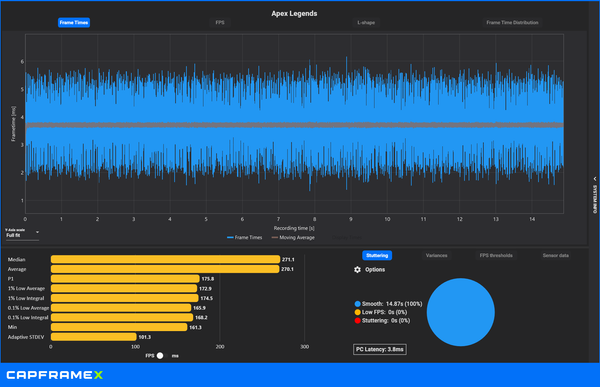
Task: Toggle Moving Average series in chart legend
Action: pos(293,237)
